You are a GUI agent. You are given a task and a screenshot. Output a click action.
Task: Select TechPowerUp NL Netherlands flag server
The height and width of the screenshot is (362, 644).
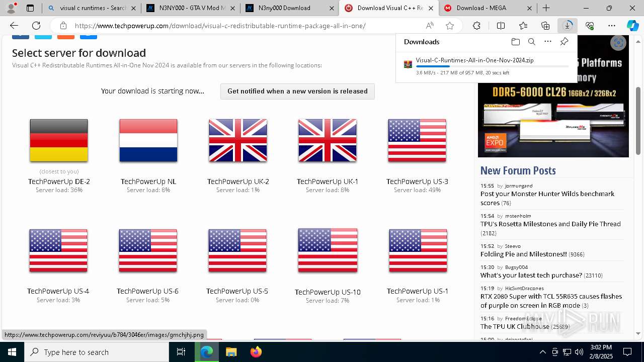point(148,140)
